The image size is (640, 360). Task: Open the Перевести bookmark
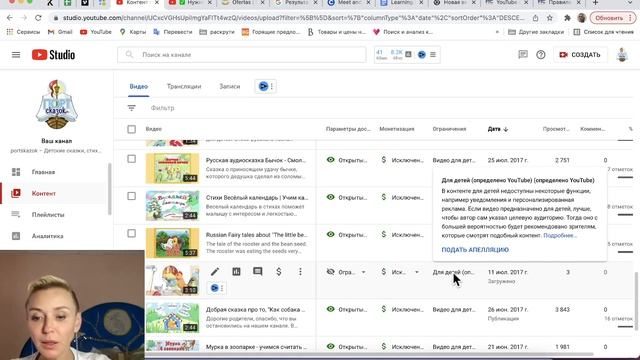173,32
